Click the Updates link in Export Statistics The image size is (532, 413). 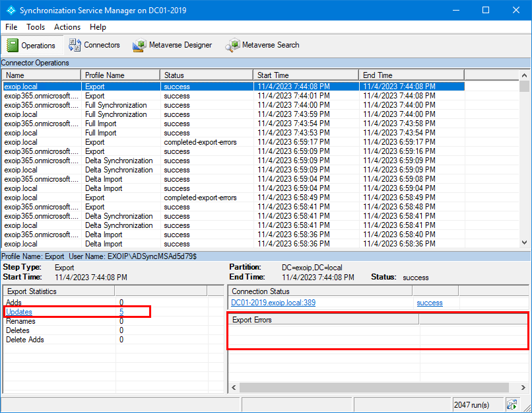[x=19, y=312]
